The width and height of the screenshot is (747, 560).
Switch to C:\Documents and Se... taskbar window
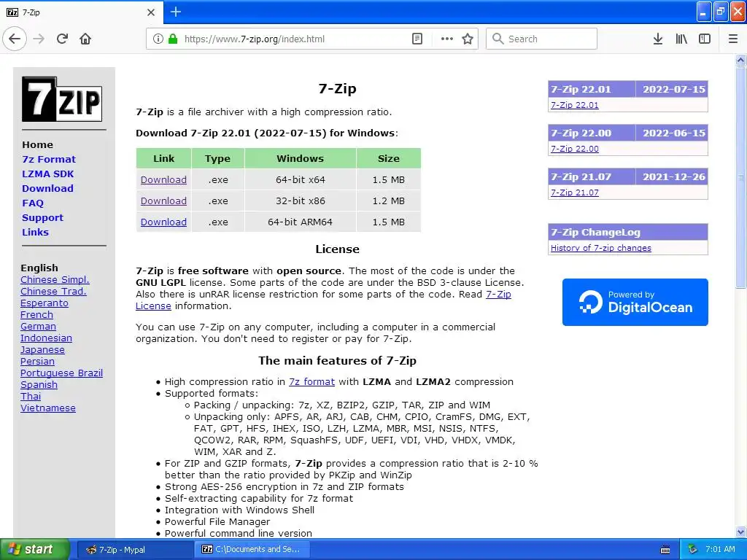click(x=252, y=550)
